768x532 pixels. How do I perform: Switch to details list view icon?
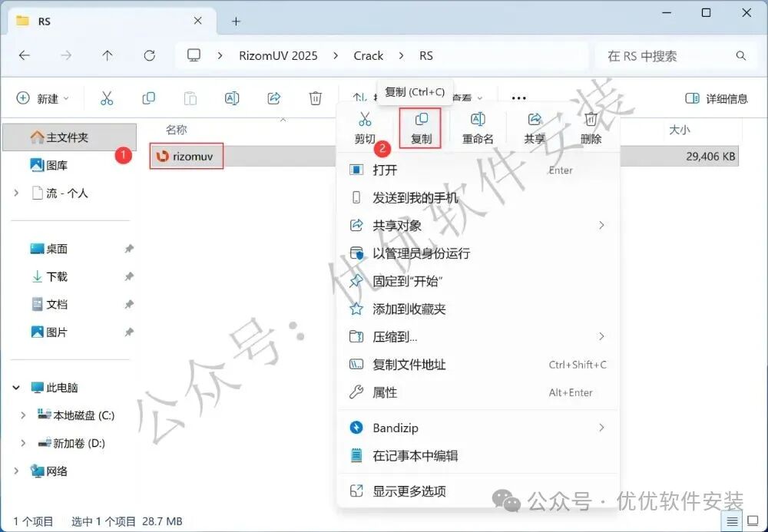732,521
